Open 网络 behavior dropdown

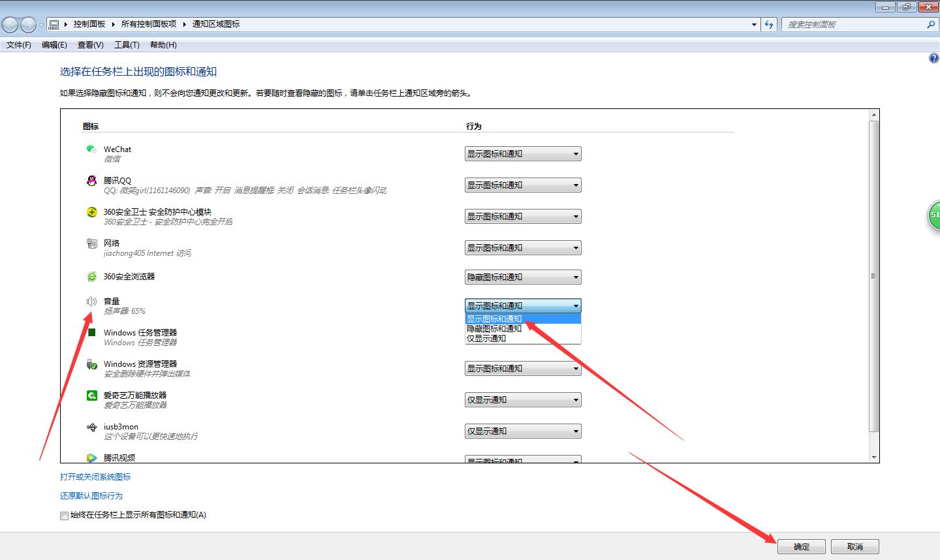coord(523,248)
